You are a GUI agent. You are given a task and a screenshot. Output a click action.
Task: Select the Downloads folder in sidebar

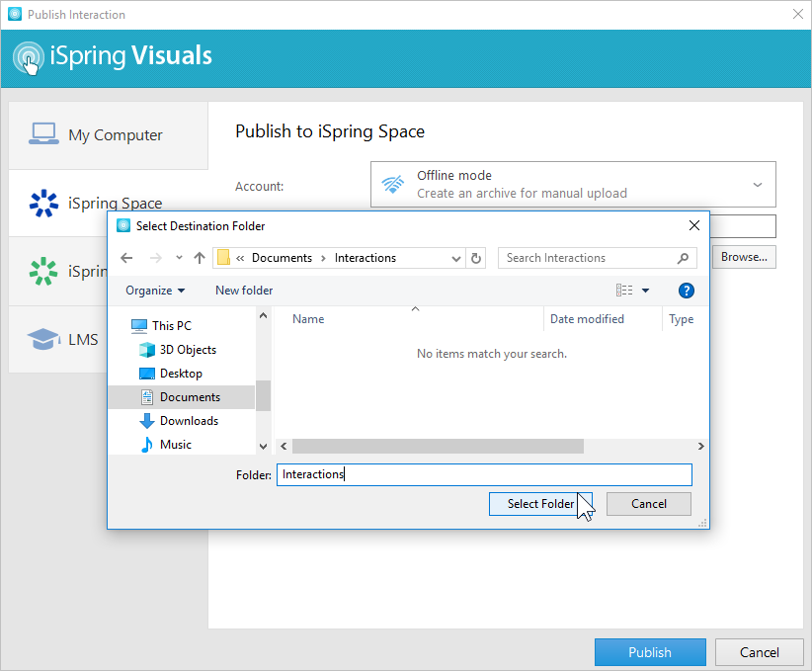pyautogui.click(x=189, y=421)
